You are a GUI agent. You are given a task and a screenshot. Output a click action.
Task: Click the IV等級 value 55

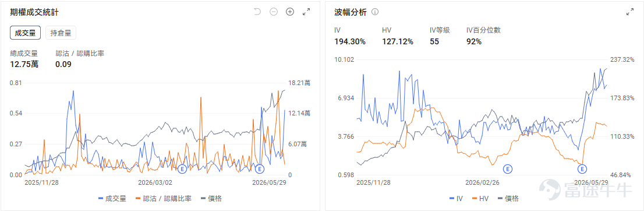434,41
